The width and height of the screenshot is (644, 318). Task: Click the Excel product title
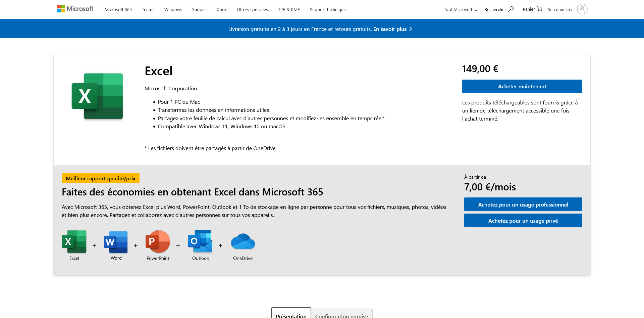coord(158,71)
